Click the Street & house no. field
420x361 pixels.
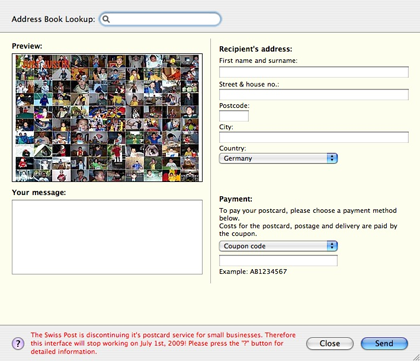(x=314, y=95)
